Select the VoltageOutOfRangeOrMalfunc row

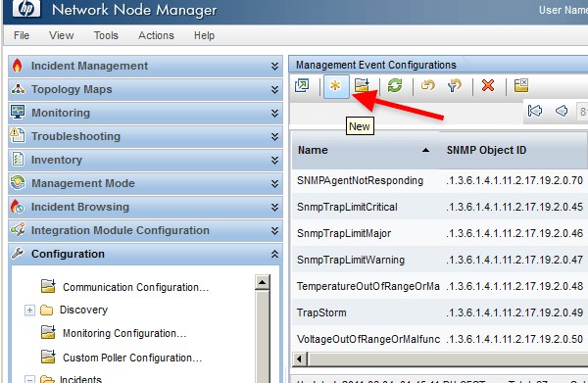click(440, 339)
